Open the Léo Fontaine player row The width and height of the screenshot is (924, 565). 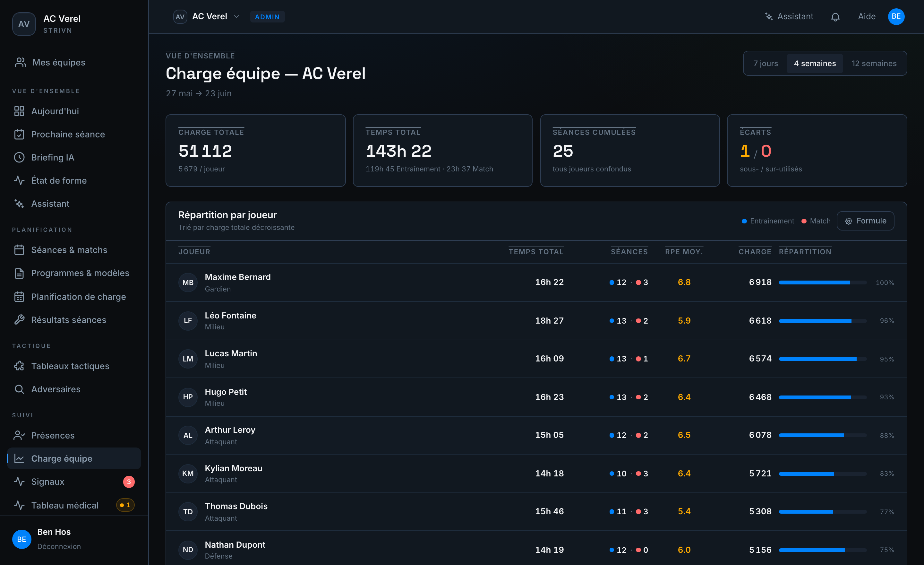click(536, 321)
